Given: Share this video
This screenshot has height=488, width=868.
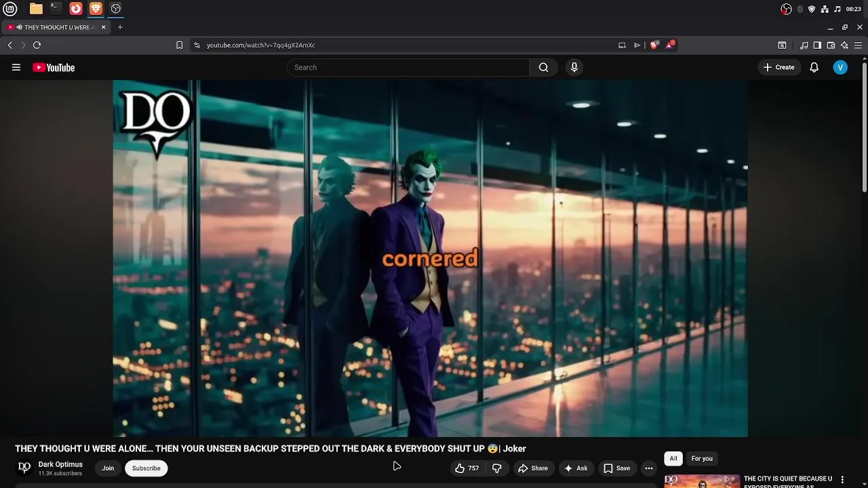Looking at the screenshot, I should (533, 468).
